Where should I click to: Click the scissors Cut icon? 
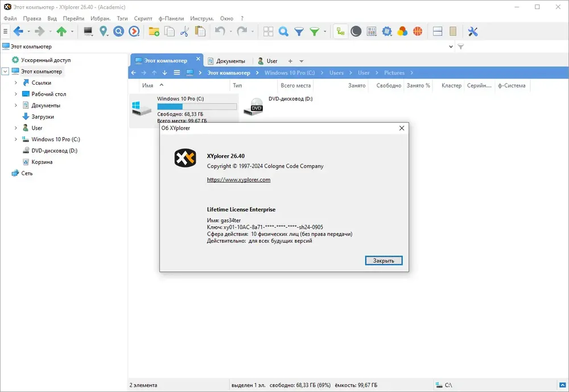click(184, 32)
